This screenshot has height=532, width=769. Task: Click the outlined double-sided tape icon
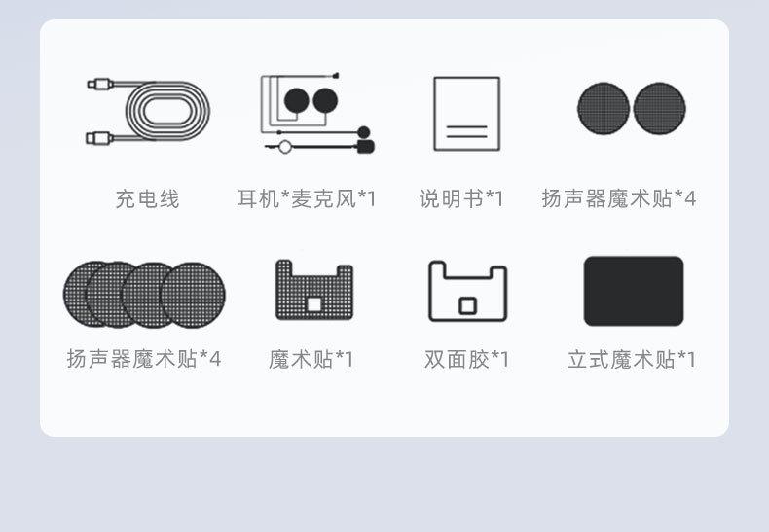click(468, 291)
